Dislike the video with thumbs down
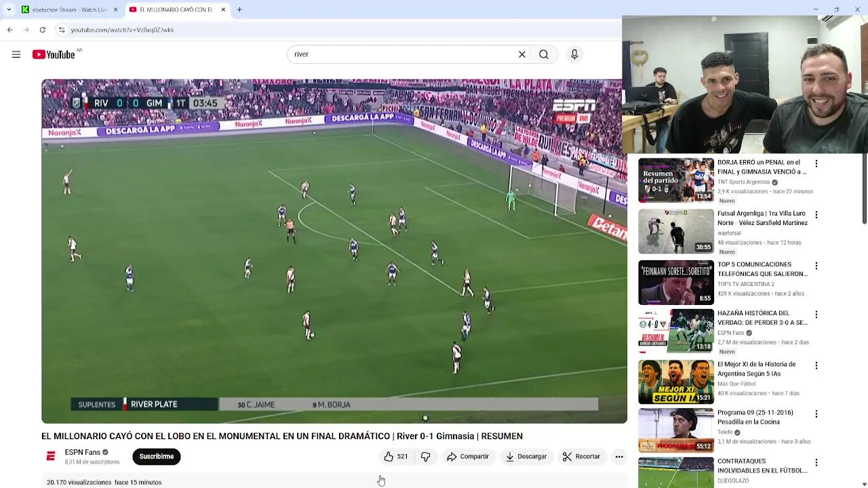This screenshot has height=488, width=868. tap(426, 457)
